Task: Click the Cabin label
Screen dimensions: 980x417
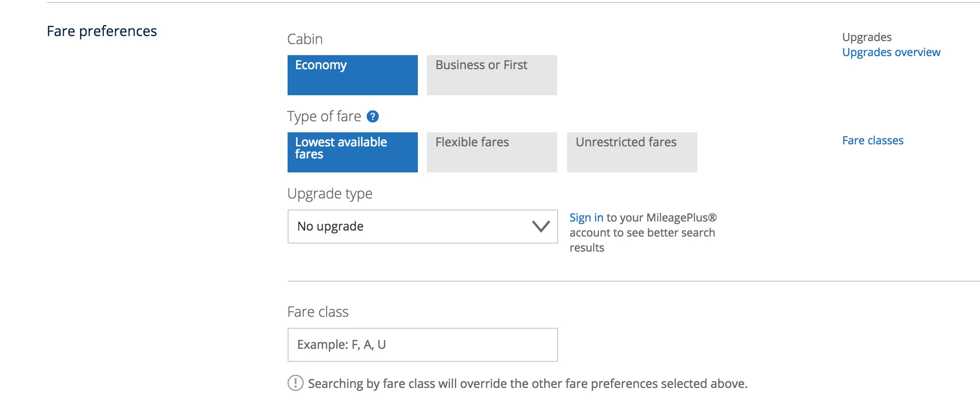Action: pos(305,39)
